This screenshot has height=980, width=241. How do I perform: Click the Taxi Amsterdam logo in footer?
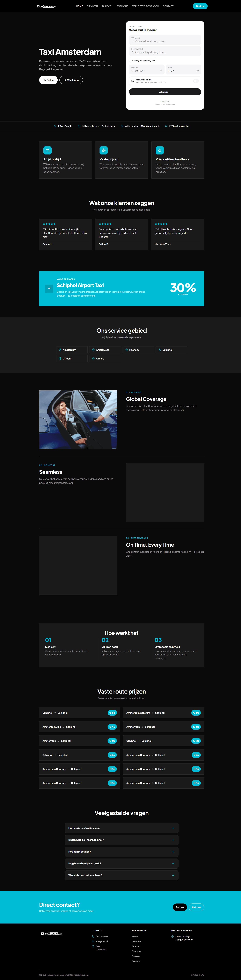pyautogui.click(x=52, y=933)
